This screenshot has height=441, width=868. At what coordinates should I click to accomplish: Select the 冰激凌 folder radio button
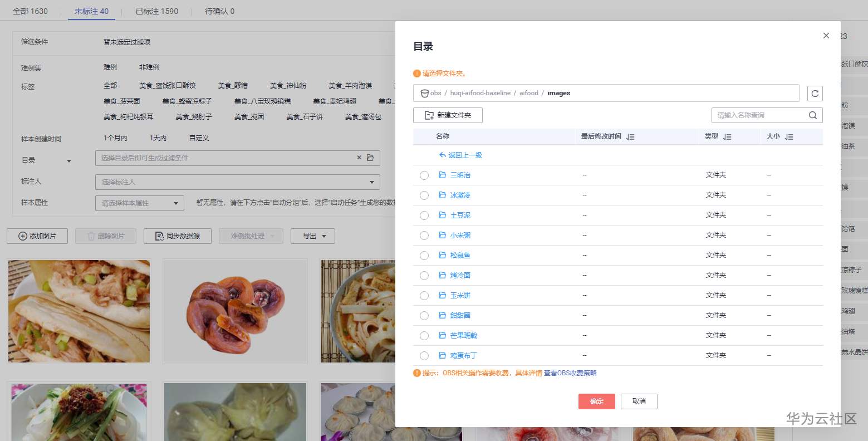[x=424, y=195]
